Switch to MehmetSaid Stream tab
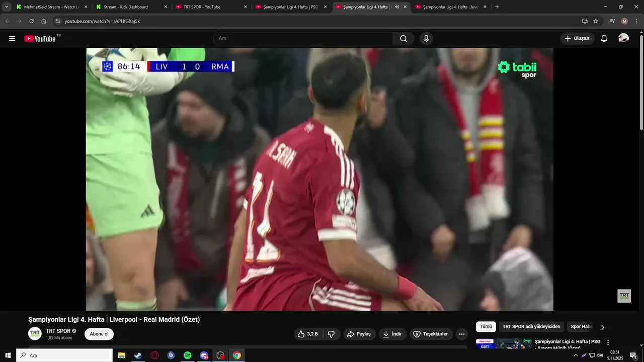This screenshot has width=644, height=362. 51,7
